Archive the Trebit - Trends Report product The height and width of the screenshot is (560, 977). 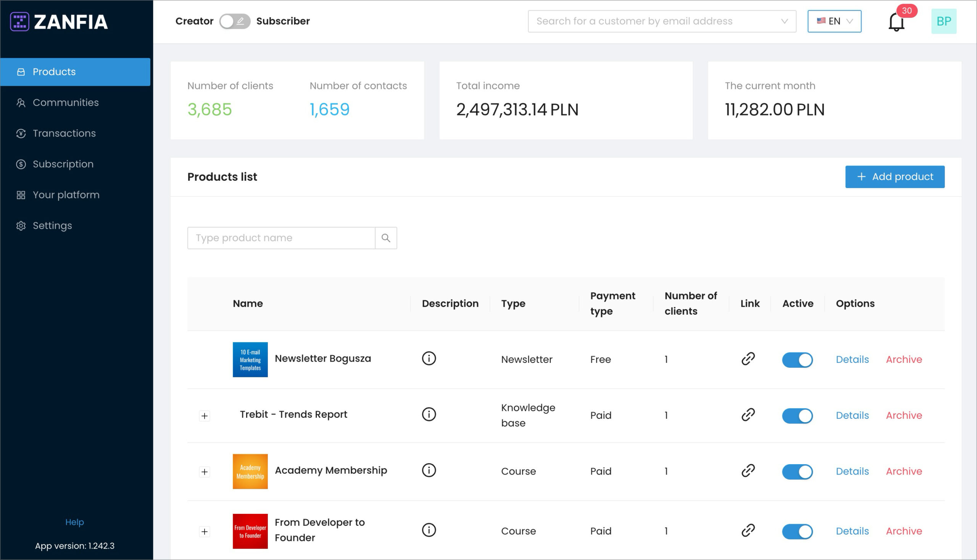pos(903,415)
